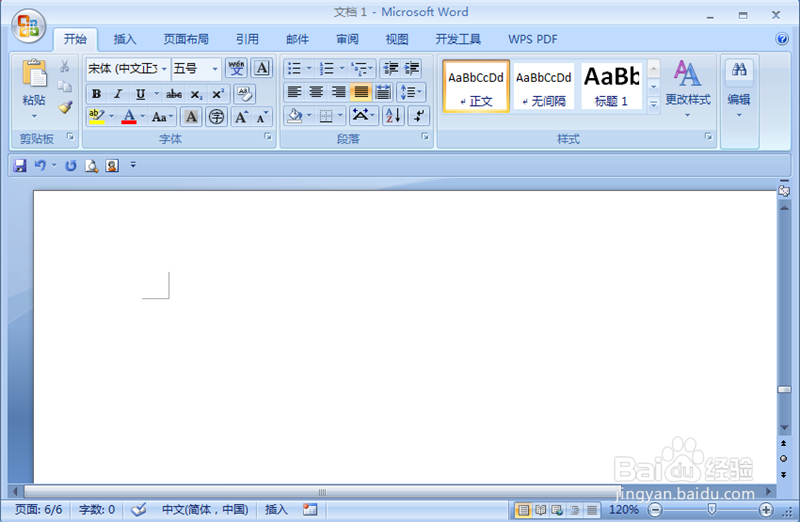Viewport: 800px width, 522px height.
Task: Open the Page Layout (页面布局) tab
Action: (186, 39)
